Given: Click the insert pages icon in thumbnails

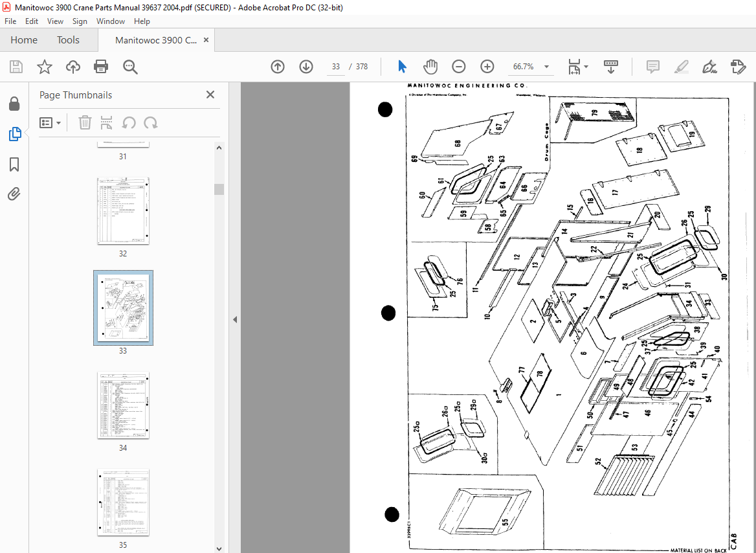Looking at the screenshot, I should 106,122.
